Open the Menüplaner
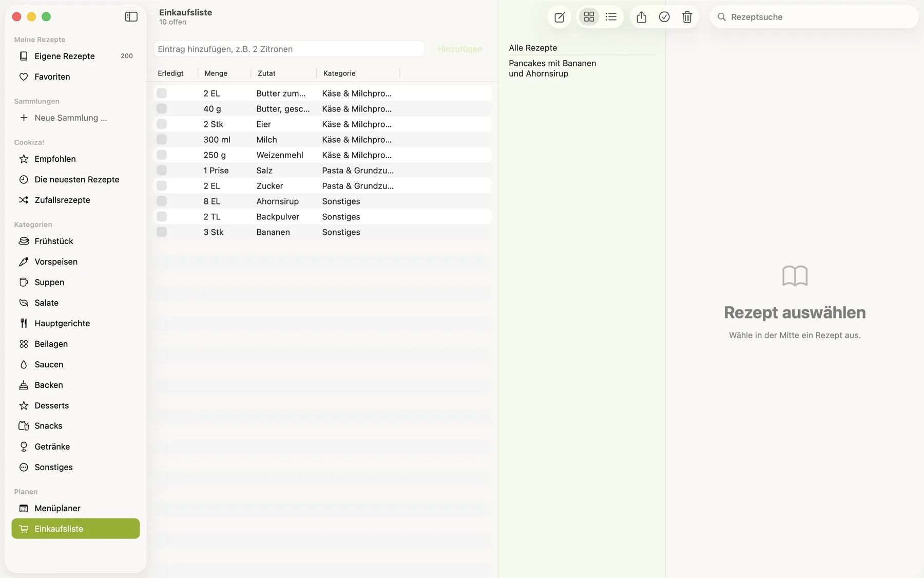Viewport: 924px width, 578px height. click(x=75, y=508)
